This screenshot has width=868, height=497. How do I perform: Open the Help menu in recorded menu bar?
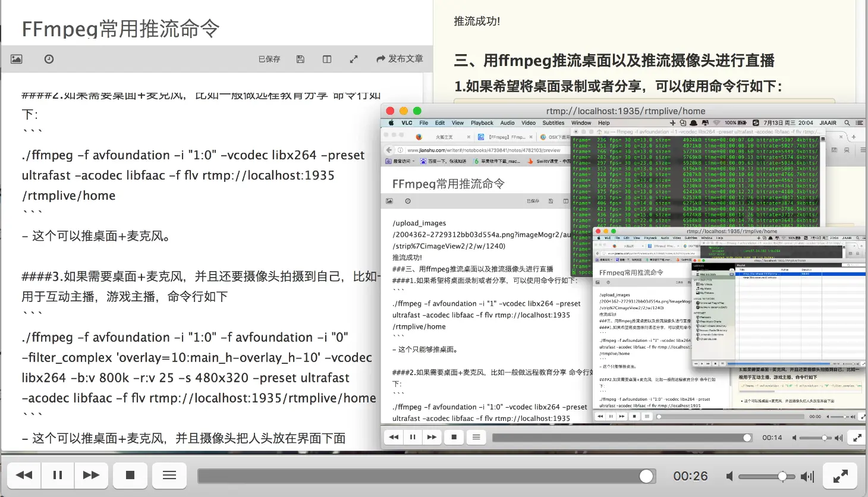(604, 123)
